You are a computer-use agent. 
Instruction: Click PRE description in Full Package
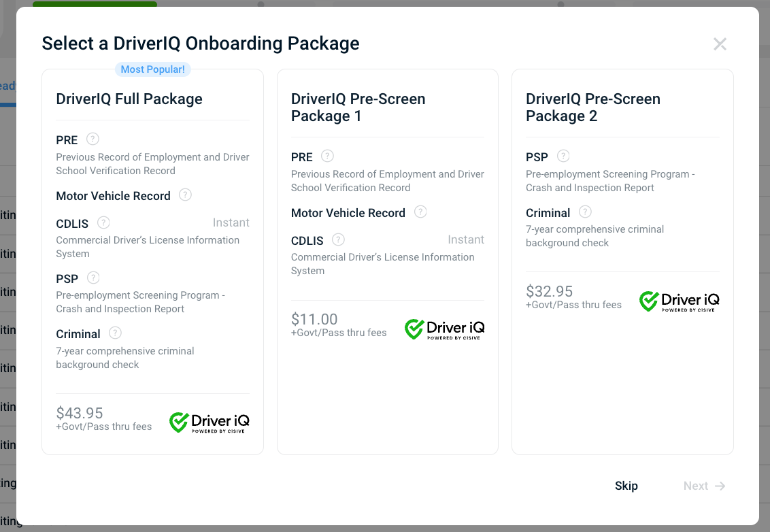click(x=153, y=163)
